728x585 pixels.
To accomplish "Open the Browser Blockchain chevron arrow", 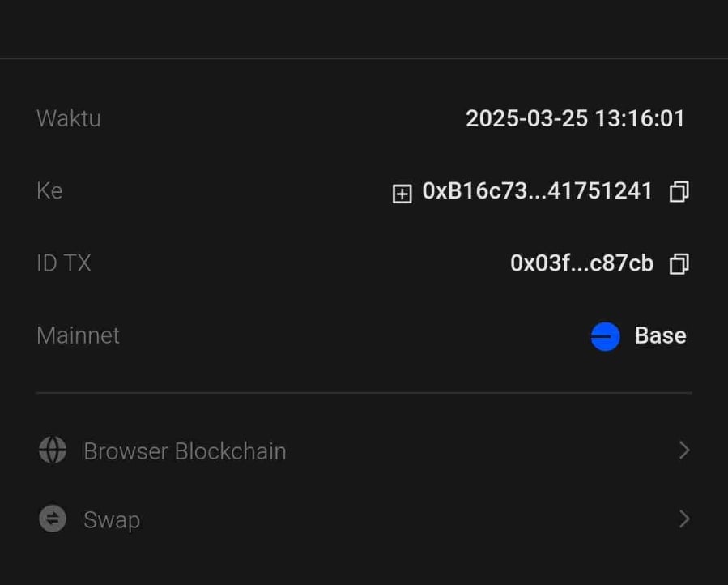I will (x=683, y=450).
